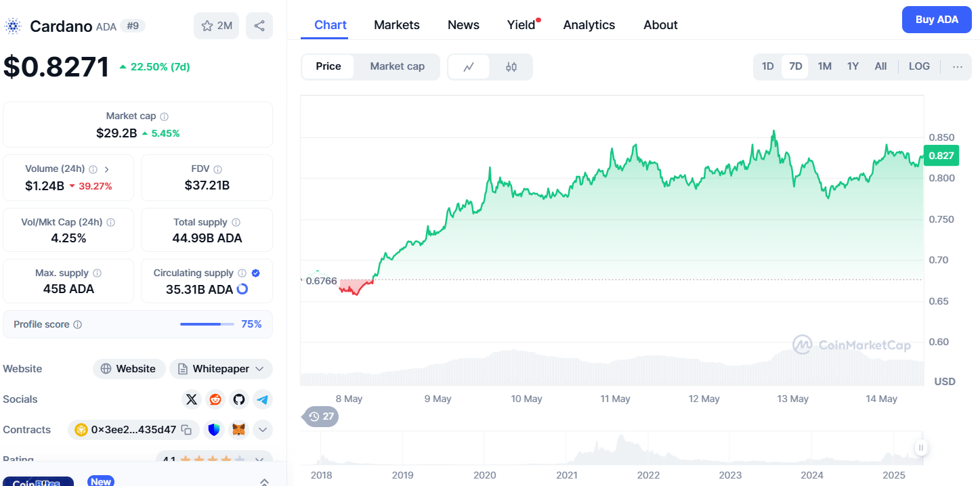Open the Analytics tab
This screenshot has height=486, width=980.
coord(589,25)
